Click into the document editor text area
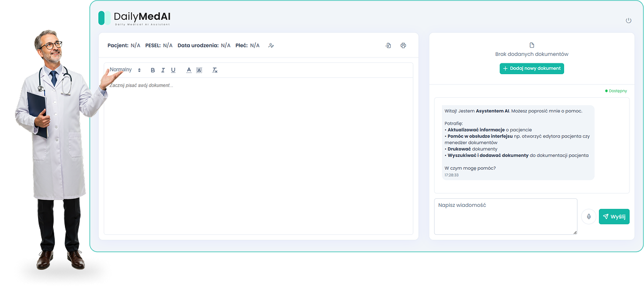 tap(258, 156)
